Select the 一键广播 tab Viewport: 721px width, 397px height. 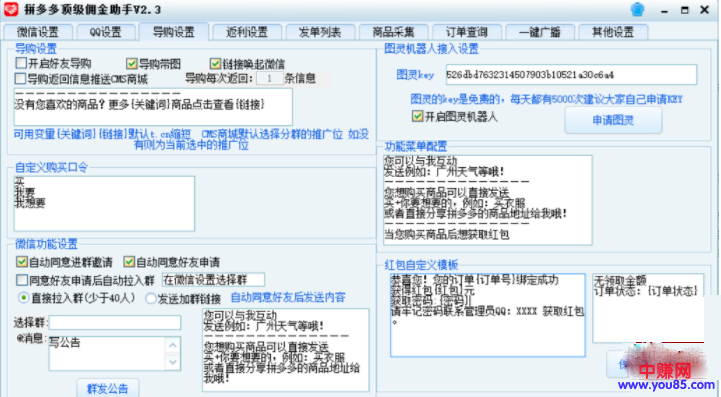pos(540,32)
